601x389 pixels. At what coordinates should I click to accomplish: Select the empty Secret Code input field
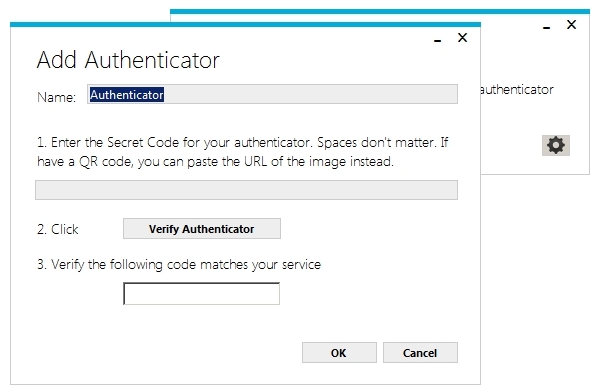[x=246, y=190]
